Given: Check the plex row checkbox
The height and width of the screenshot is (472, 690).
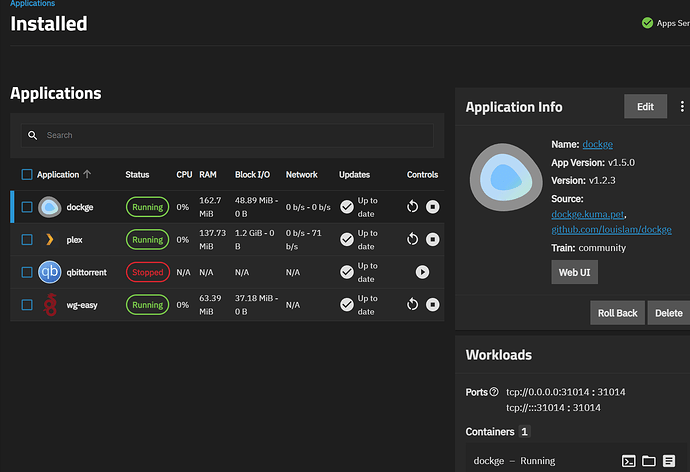Looking at the screenshot, I should [27, 239].
